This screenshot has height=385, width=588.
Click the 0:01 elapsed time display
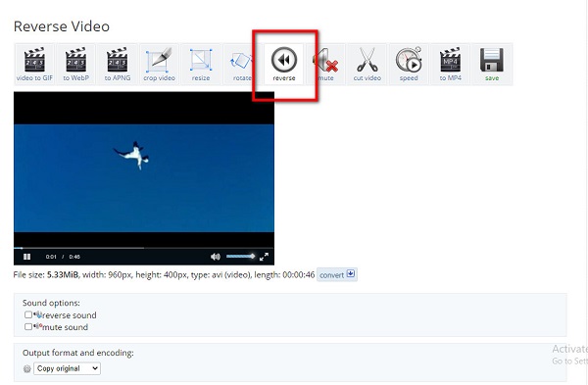coord(51,257)
